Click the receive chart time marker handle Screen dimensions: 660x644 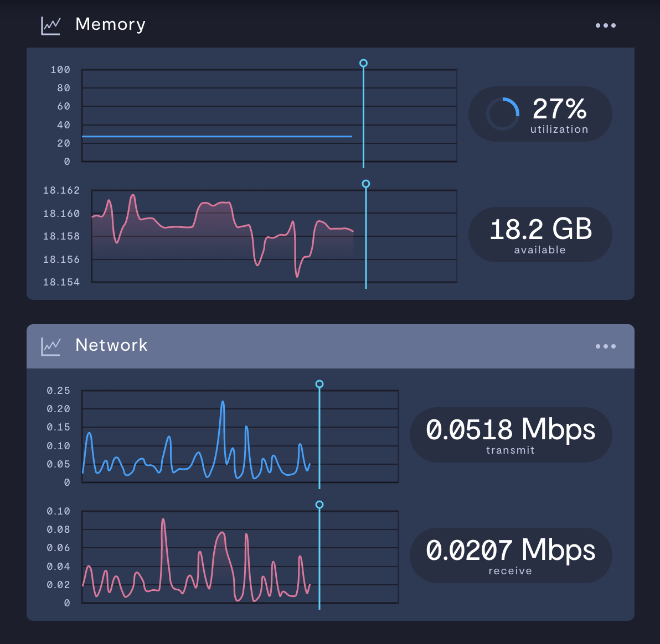tap(319, 505)
